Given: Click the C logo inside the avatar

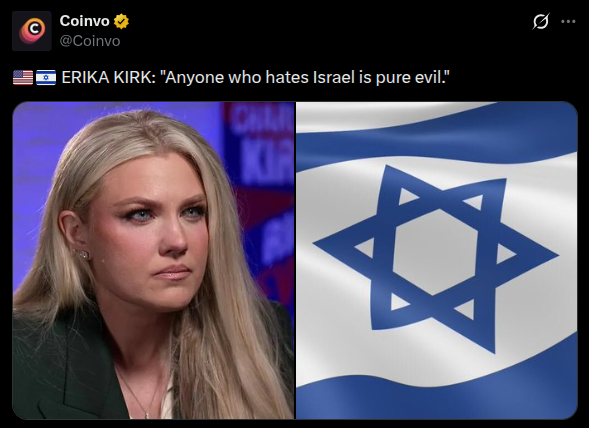Looking at the screenshot, I should click(33, 30).
